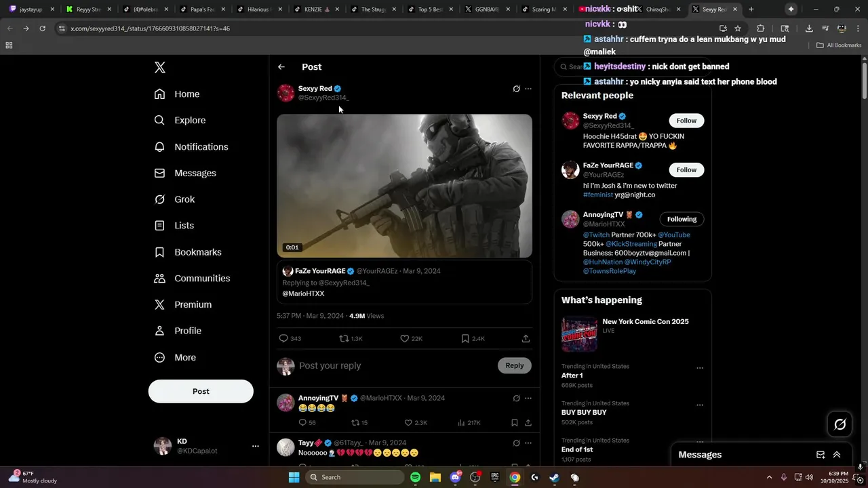Open more options on Sexyy Red's post
The image size is (868, 488).
tap(528, 89)
